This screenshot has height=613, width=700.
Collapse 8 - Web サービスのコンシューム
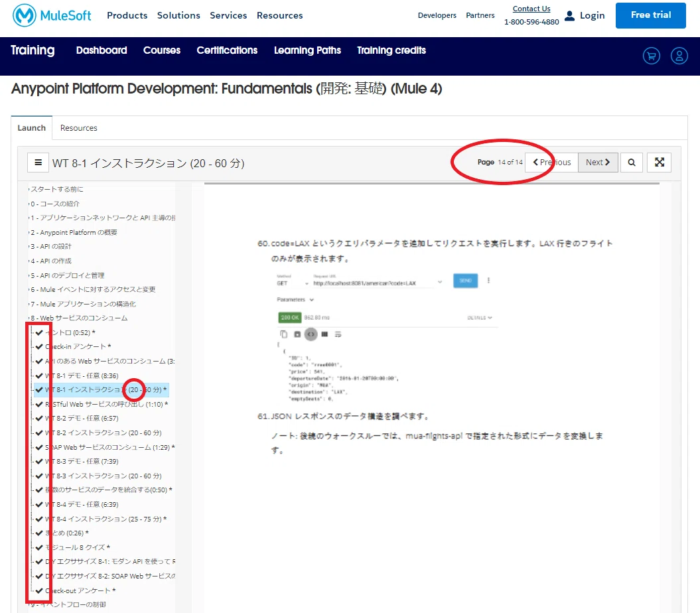78,318
